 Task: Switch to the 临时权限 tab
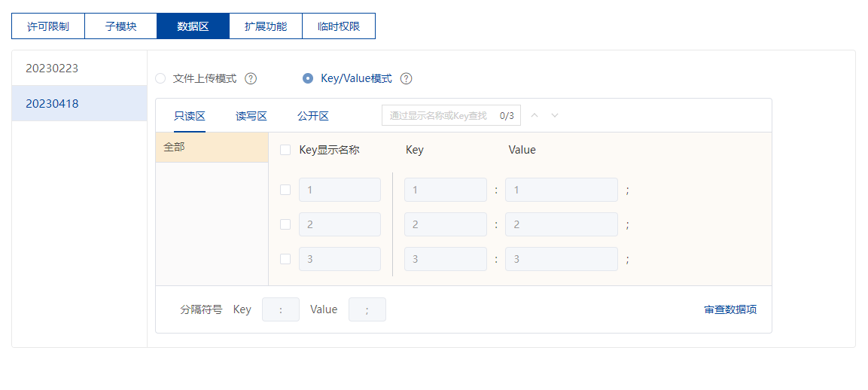click(x=339, y=26)
